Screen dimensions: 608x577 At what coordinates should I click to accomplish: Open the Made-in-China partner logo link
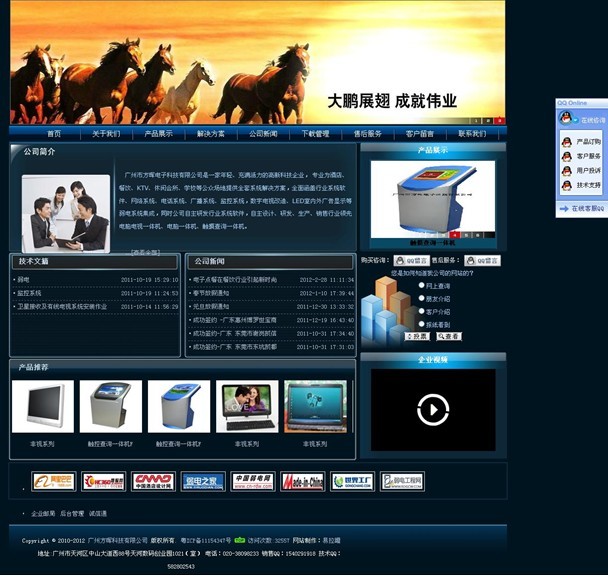pyautogui.click(x=302, y=482)
